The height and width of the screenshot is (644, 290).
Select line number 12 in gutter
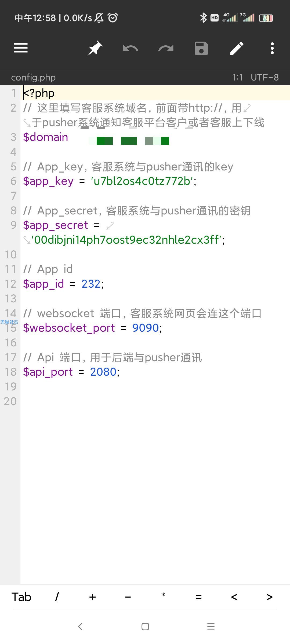coord(11,284)
